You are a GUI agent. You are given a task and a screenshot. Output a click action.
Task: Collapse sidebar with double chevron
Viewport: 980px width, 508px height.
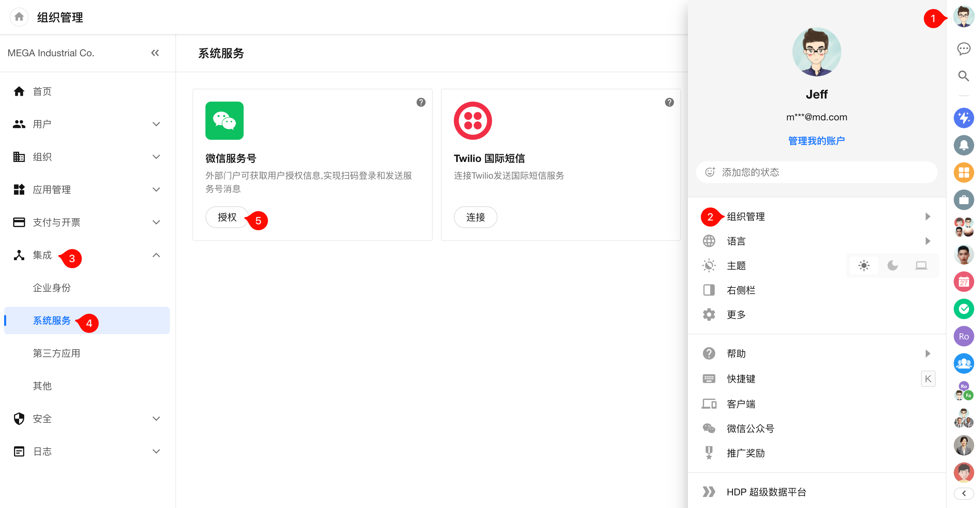[x=155, y=53]
